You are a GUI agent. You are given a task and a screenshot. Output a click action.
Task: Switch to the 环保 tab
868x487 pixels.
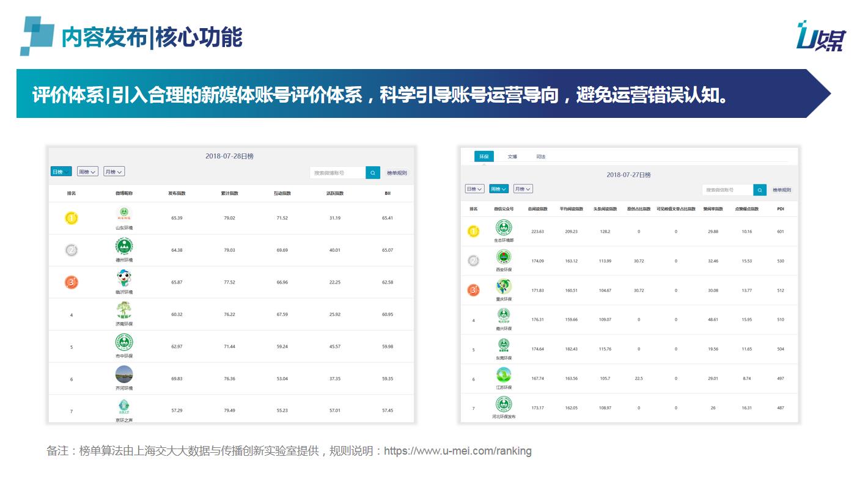click(x=484, y=156)
